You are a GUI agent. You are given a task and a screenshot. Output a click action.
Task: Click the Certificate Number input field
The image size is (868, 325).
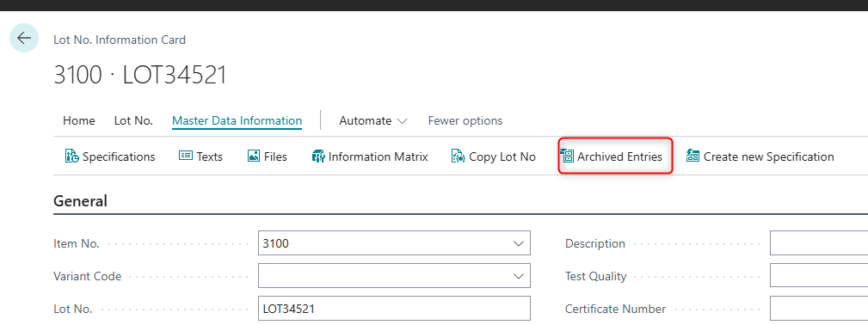coord(819,309)
